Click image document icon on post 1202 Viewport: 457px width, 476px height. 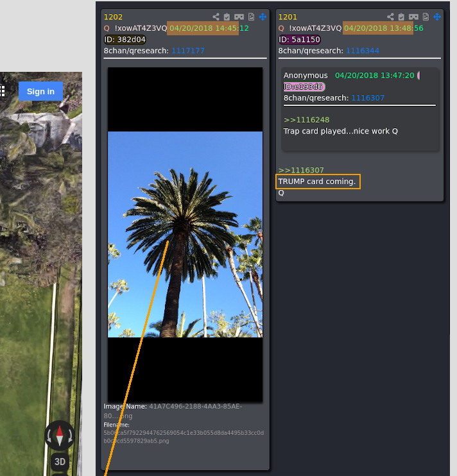pyautogui.click(x=251, y=17)
